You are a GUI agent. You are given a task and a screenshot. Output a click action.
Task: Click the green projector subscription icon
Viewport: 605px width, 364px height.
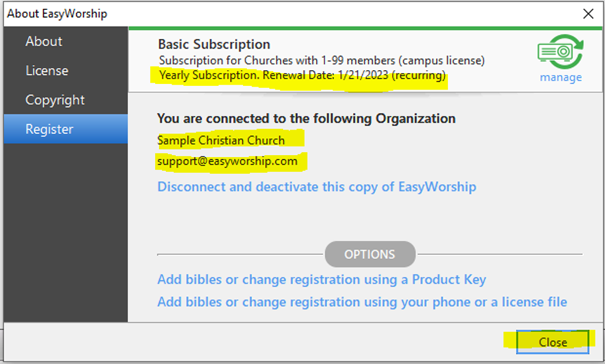pyautogui.click(x=560, y=52)
